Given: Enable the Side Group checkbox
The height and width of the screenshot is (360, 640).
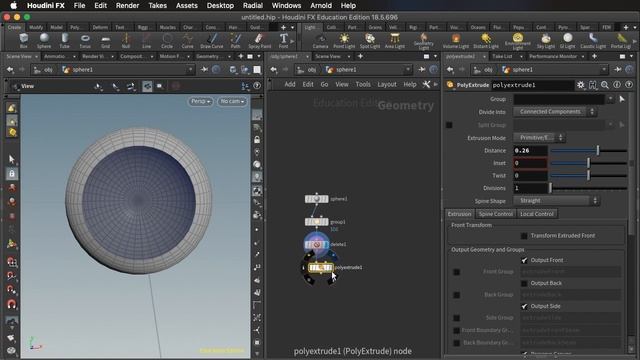Looking at the screenshot, I should 456,318.
